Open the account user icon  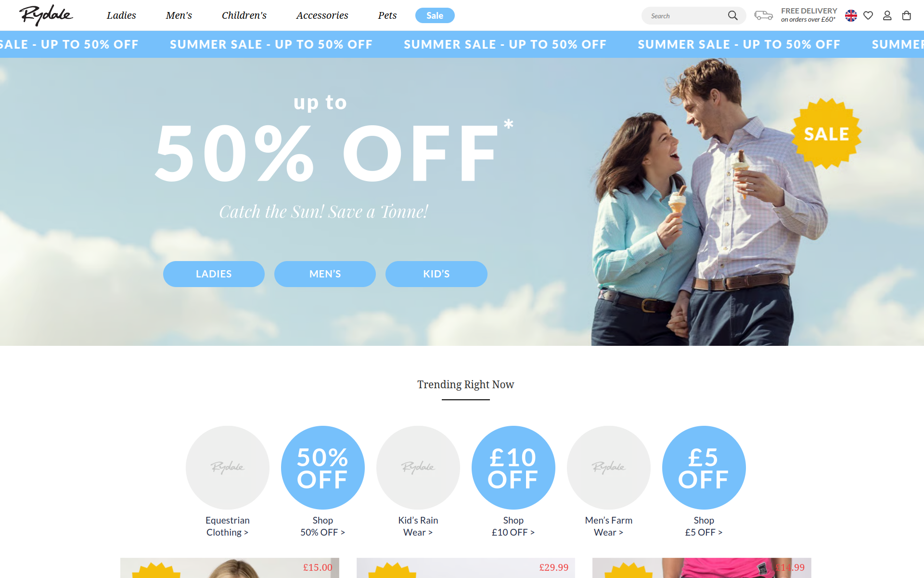click(887, 16)
